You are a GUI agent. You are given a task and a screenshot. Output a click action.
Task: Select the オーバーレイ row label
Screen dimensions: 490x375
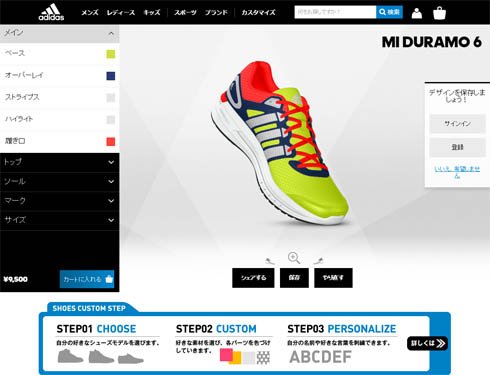24,75
